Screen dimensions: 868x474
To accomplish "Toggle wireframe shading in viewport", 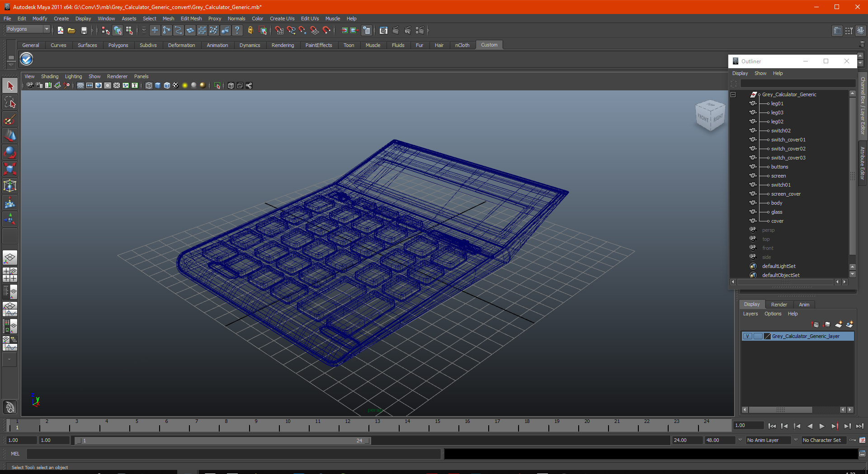I will tap(149, 85).
